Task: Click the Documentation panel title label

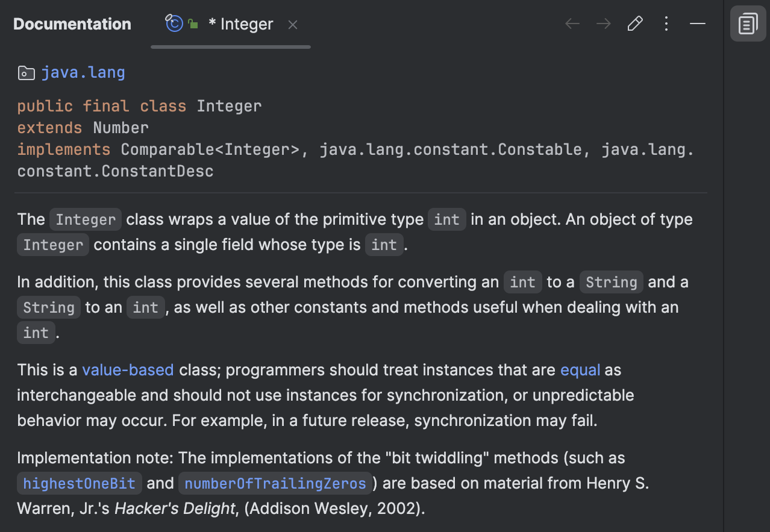Action: coord(72,23)
